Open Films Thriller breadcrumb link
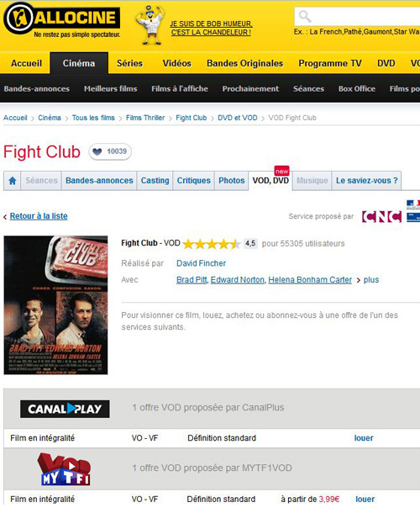This screenshot has width=420, height=513. click(x=145, y=118)
